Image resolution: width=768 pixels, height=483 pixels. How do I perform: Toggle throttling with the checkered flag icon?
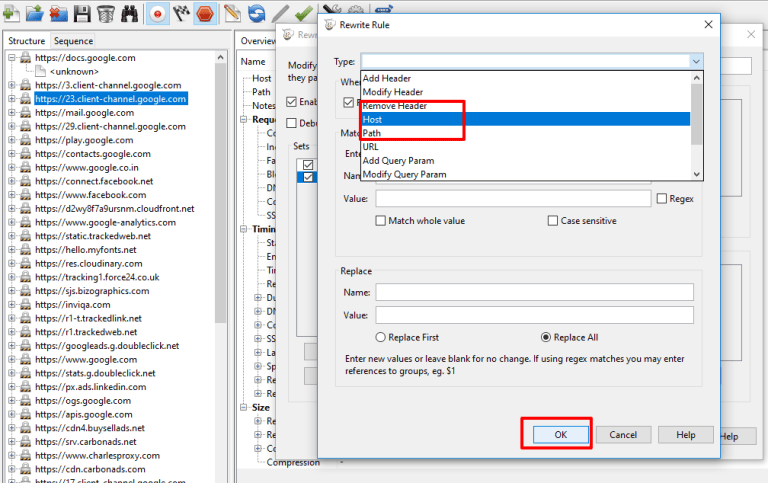(181, 13)
